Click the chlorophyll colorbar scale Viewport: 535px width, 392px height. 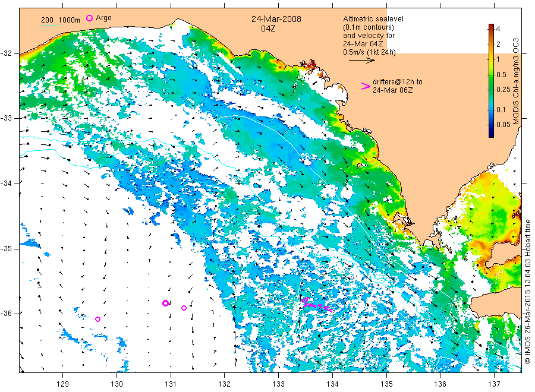pos(492,81)
